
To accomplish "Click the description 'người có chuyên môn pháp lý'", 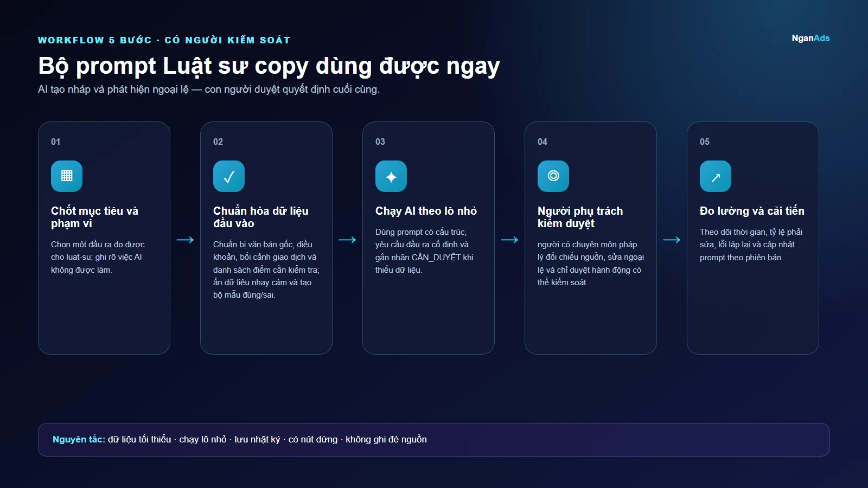I will coord(591,263).
